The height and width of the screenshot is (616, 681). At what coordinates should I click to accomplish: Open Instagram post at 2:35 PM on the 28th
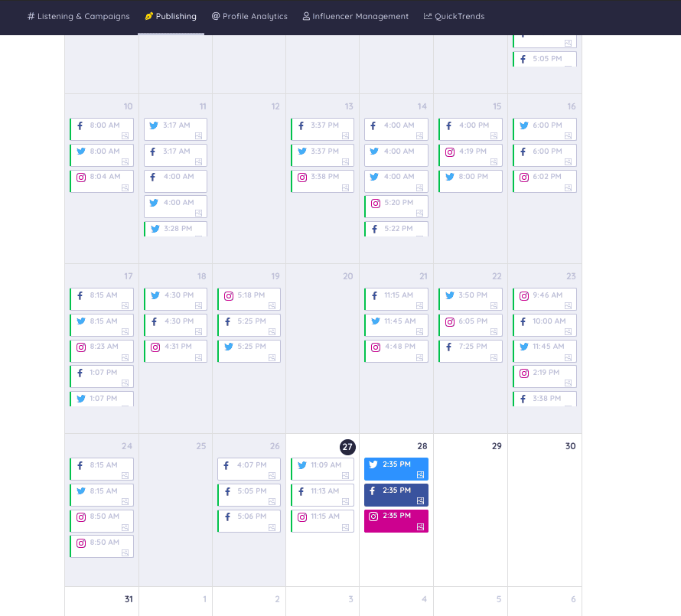[396, 520]
